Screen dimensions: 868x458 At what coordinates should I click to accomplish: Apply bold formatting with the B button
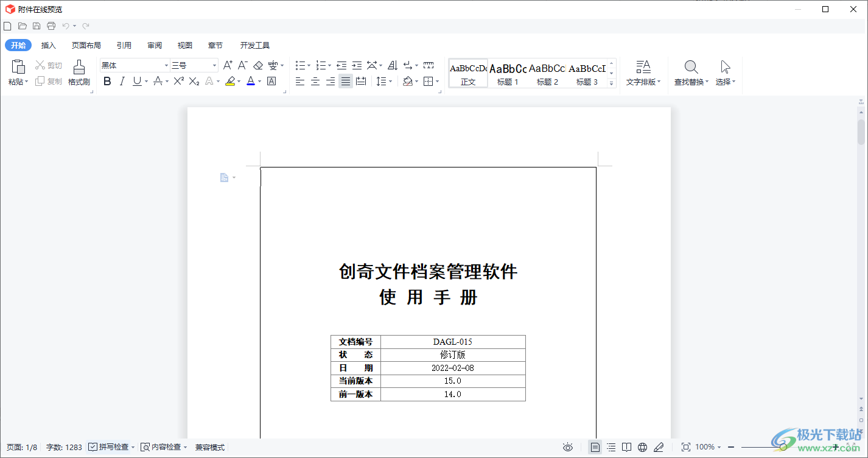pos(107,81)
